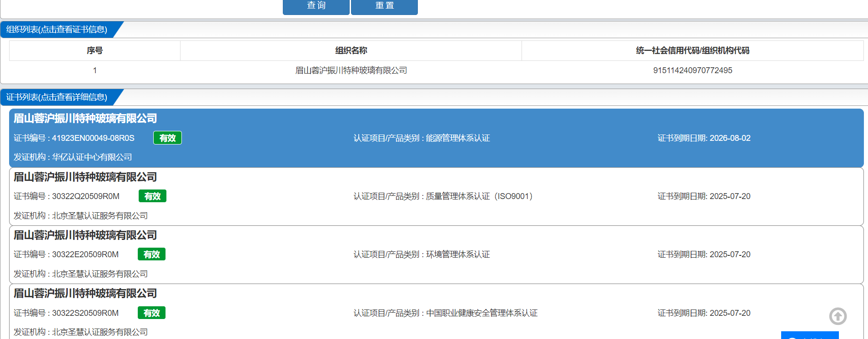Click 中国职业健康安全管理体系认证 category text

pyautogui.click(x=482, y=313)
